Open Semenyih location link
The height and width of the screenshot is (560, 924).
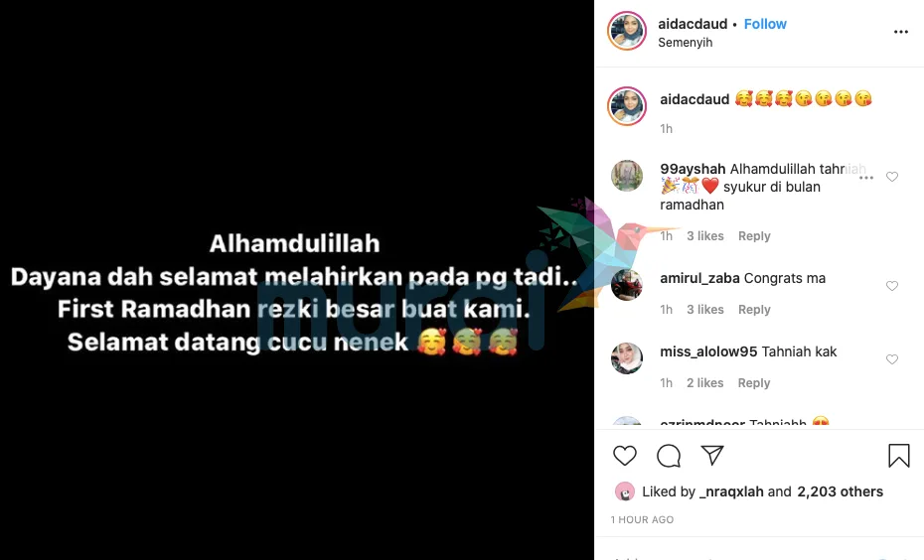(x=685, y=43)
